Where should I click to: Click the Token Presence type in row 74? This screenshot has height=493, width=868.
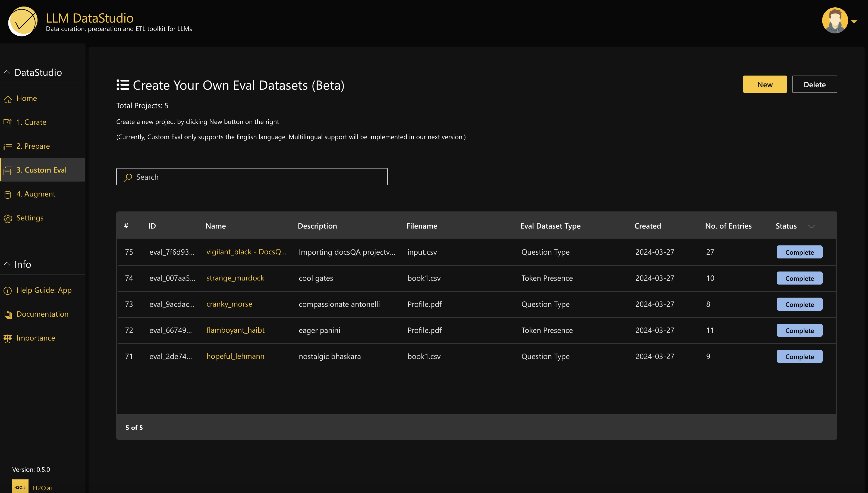coord(547,278)
